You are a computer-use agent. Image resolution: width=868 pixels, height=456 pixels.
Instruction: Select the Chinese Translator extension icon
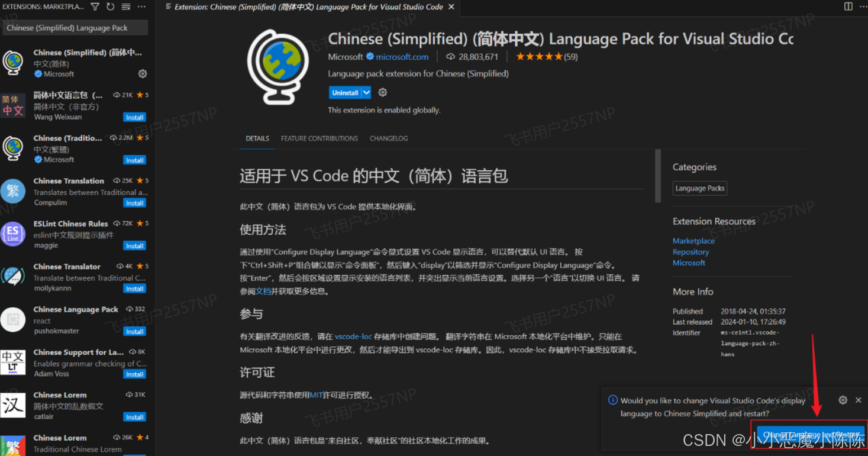[x=13, y=276]
